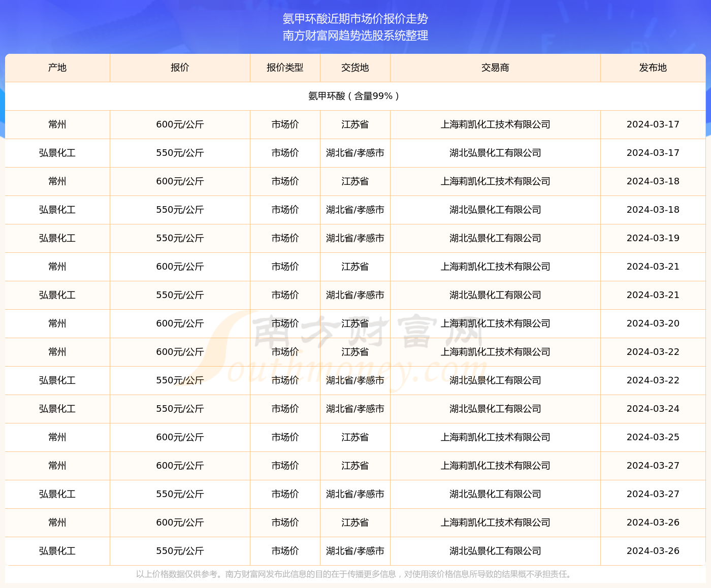Click 上海莉凯化工技术有限公司 in the 2024-03-25 row
Screen dimensions: 711x588
coord(495,437)
